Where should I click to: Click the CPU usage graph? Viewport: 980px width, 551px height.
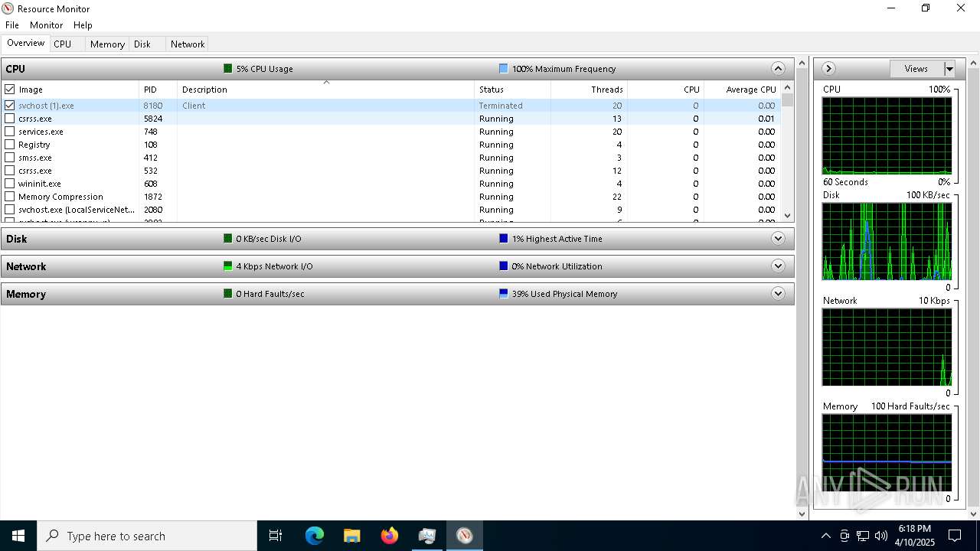point(887,136)
